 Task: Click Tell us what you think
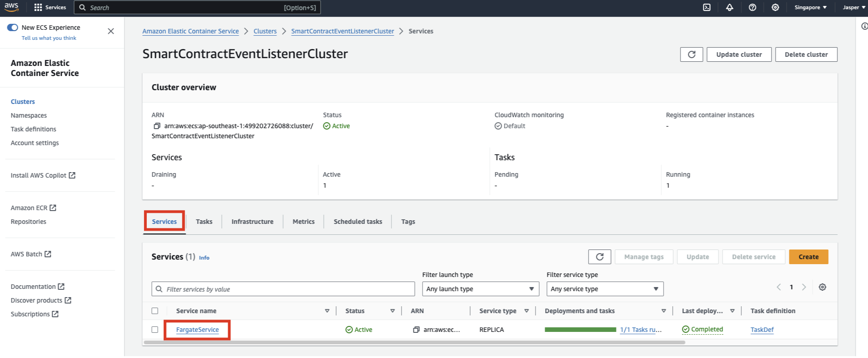[x=49, y=38]
